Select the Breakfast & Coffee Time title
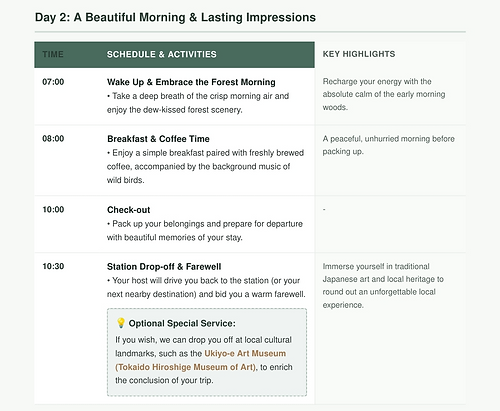This screenshot has width=500, height=411. pyautogui.click(x=158, y=139)
